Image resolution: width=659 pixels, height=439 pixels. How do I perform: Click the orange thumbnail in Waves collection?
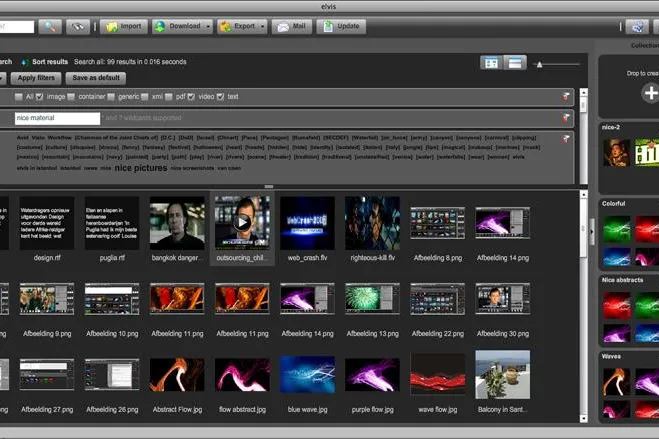coord(617,382)
